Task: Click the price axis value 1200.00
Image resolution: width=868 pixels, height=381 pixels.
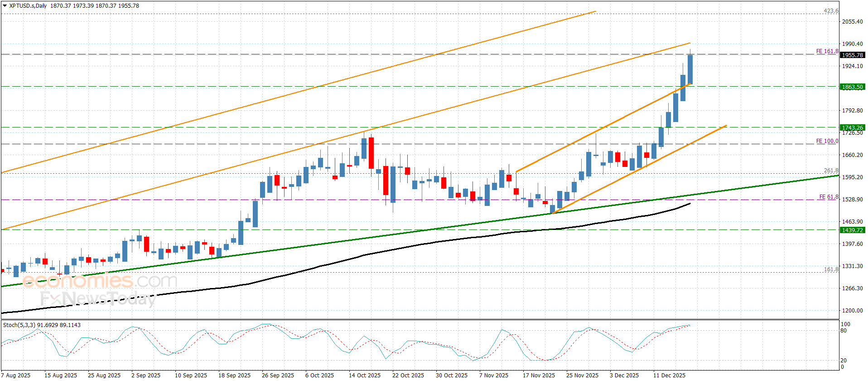Action: point(853,310)
